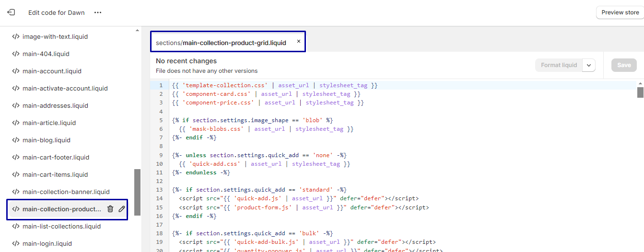Click the 'No recent changes' heading
Image resolution: width=644 pixels, height=252 pixels.
pos(186,61)
